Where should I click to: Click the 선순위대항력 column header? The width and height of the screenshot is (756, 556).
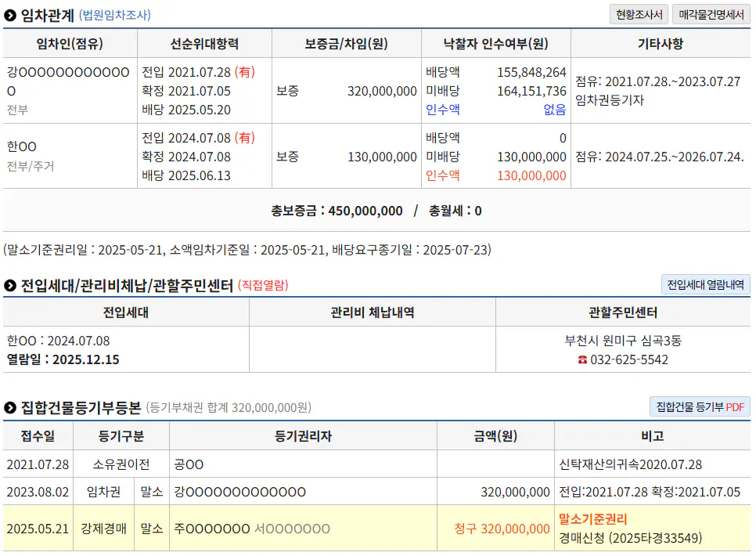tap(204, 43)
